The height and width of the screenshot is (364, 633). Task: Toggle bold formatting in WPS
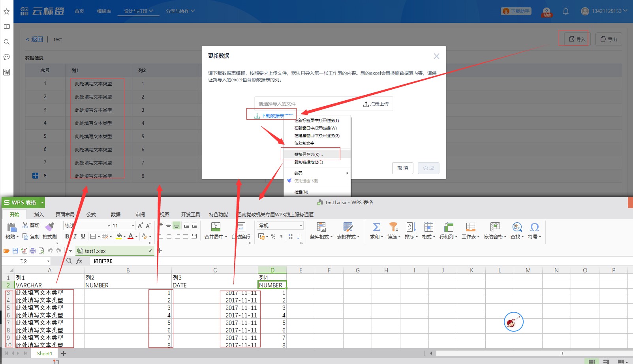(67, 236)
